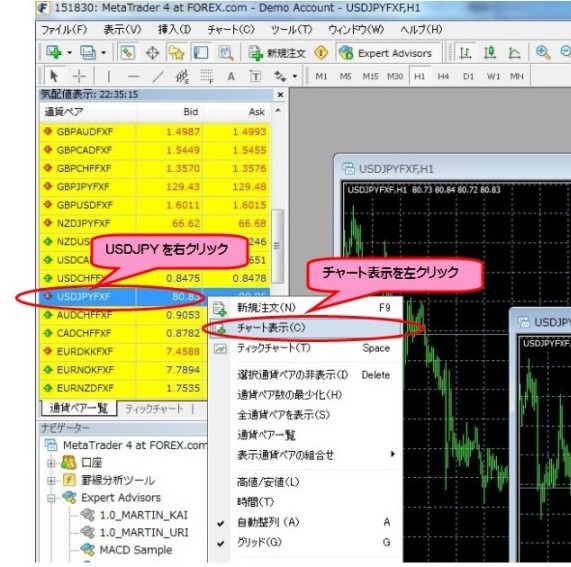This screenshot has height=567, width=571.
Task: Expand 表示通貨ペアの組合せ submenu
Action: 306,455
